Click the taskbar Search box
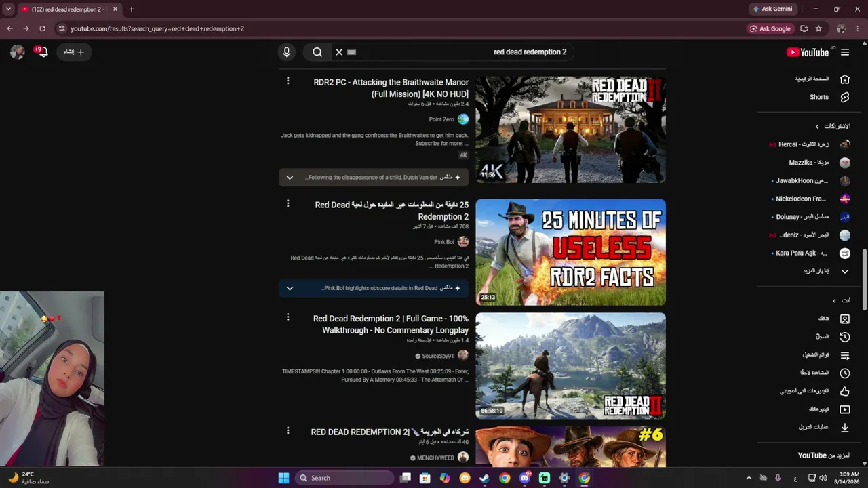Viewport: 868px width, 488px height. pyautogui.click(x=344, y=478)
